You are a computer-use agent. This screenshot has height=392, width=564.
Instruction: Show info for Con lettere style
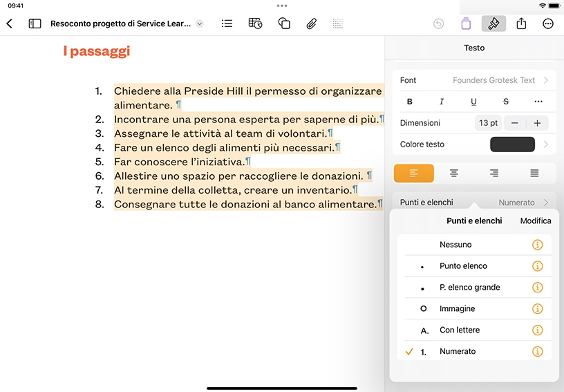tap(537, 330)
